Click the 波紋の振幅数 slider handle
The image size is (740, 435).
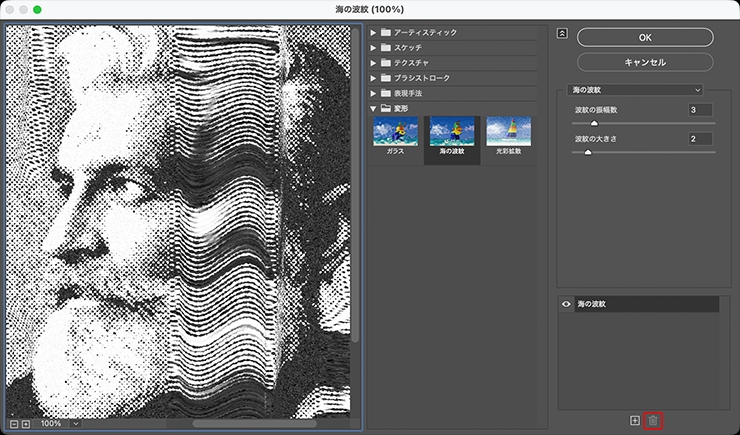593,123
